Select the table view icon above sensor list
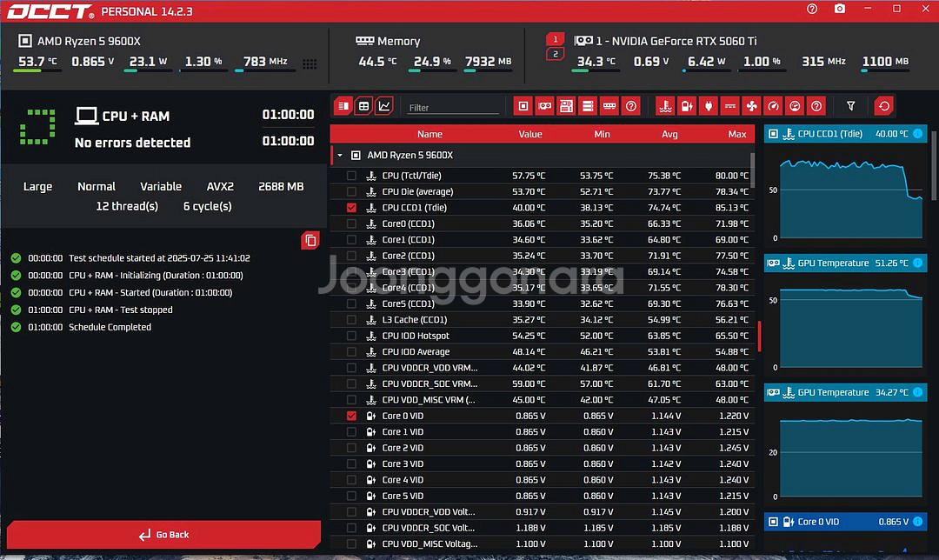 point(363,105)
